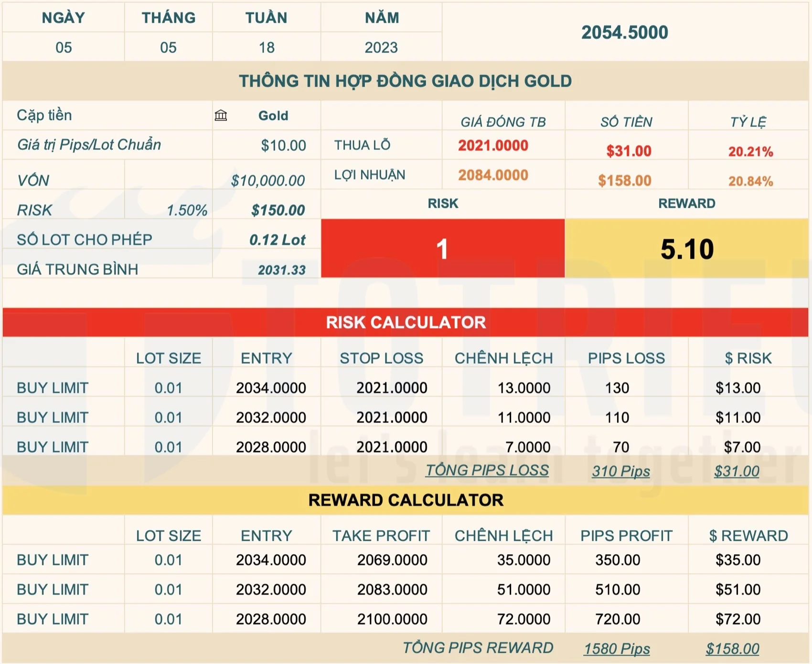The width and height of the screenshot is (812, 664).
Task: Click the $10,000.00 capital value
Action: [x=267, y=180]
